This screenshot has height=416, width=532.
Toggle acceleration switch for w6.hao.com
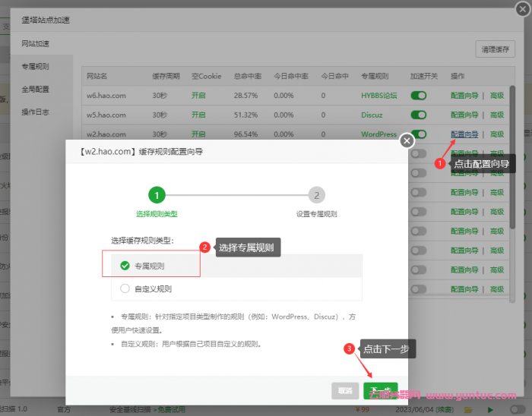418,96
